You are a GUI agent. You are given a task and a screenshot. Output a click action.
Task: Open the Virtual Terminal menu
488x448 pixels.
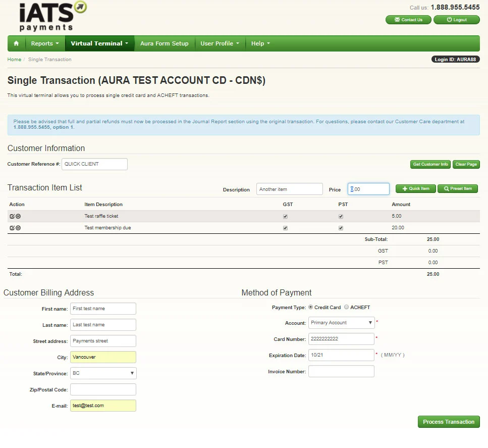click(99, 43)
